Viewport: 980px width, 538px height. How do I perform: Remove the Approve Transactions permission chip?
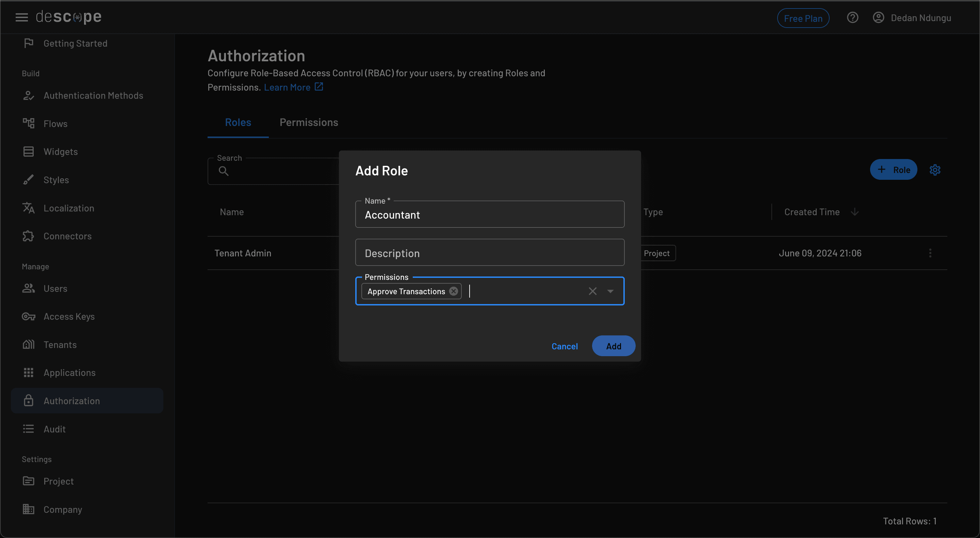pyautogui.click(x=453, y=291)
